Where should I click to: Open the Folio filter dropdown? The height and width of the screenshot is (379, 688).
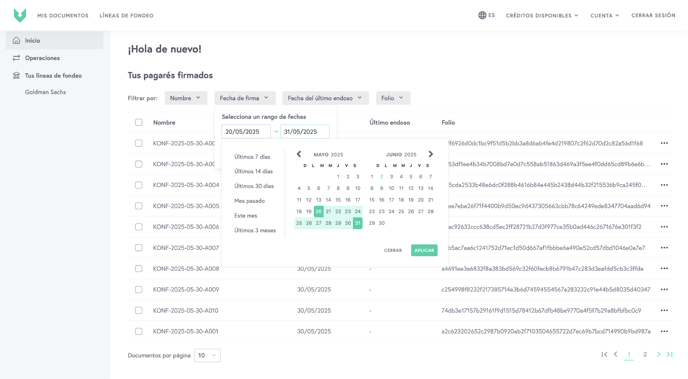pos(393,98)
